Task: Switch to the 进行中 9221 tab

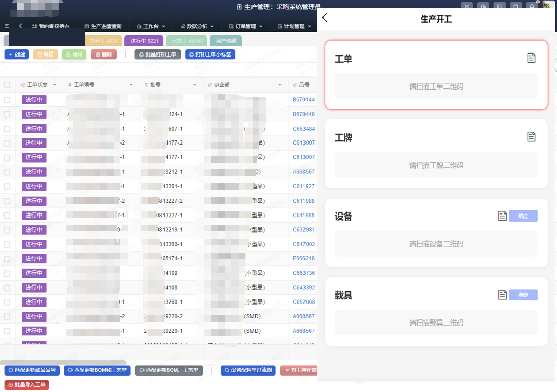Action: click(144, 41)
